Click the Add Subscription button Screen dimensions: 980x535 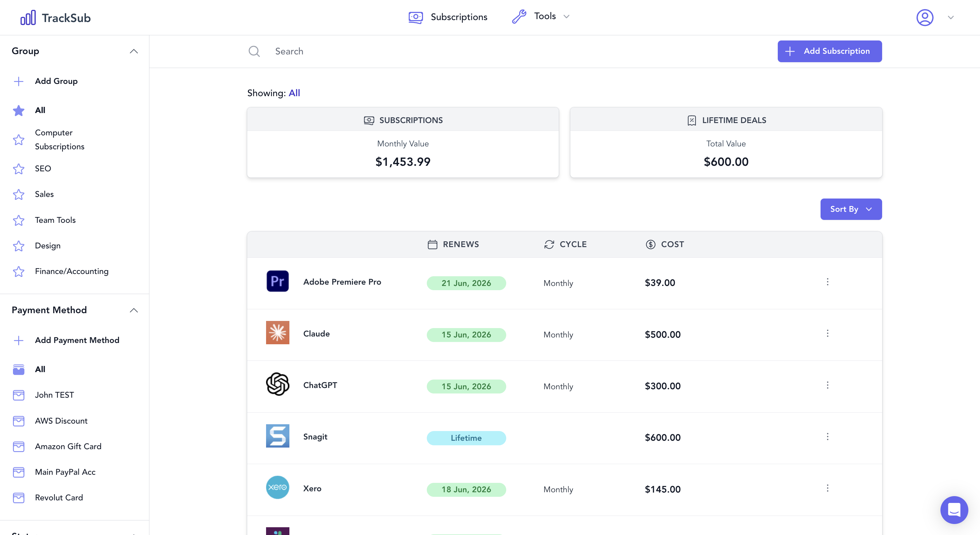click(x=830, y=51)
